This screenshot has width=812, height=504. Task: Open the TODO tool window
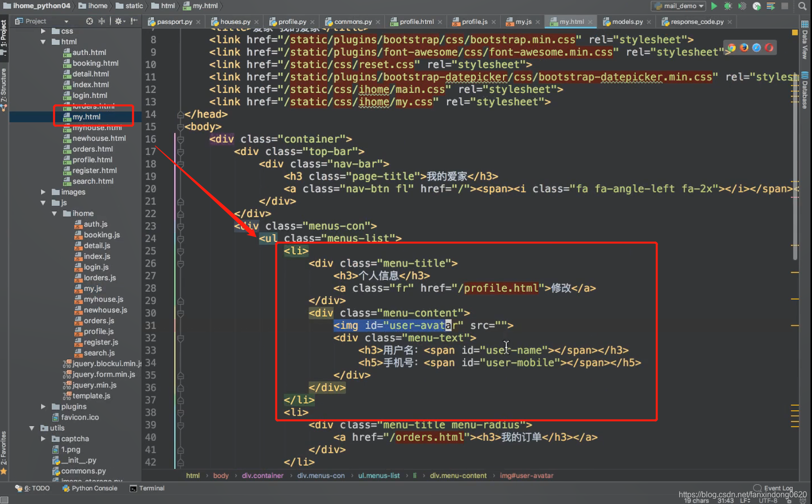point(33,488)
